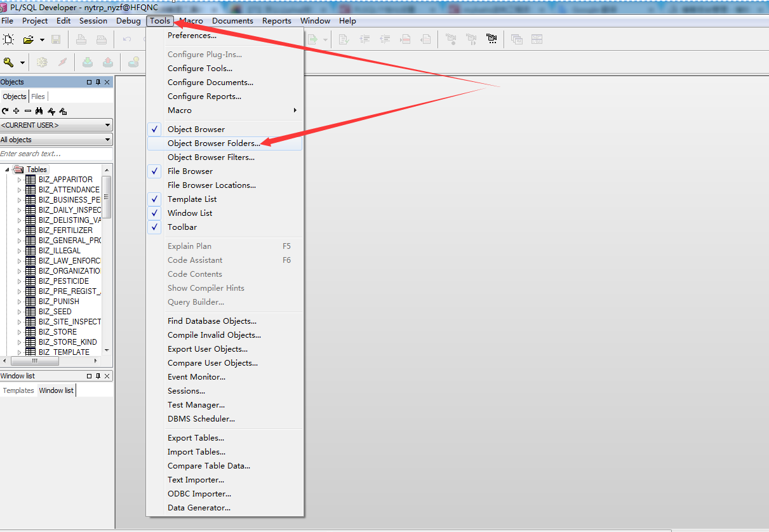The image size is (769, 532).
Task: Open the Session menu
Action: coord(93,21)
